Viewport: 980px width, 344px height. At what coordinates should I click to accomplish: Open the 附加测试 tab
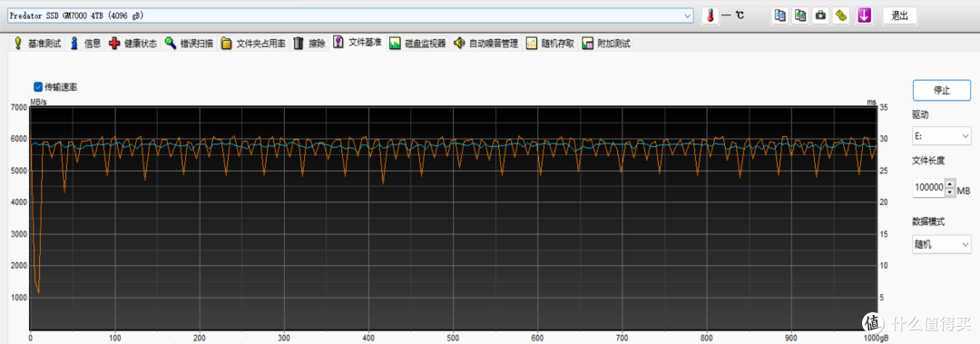(606, 44)
